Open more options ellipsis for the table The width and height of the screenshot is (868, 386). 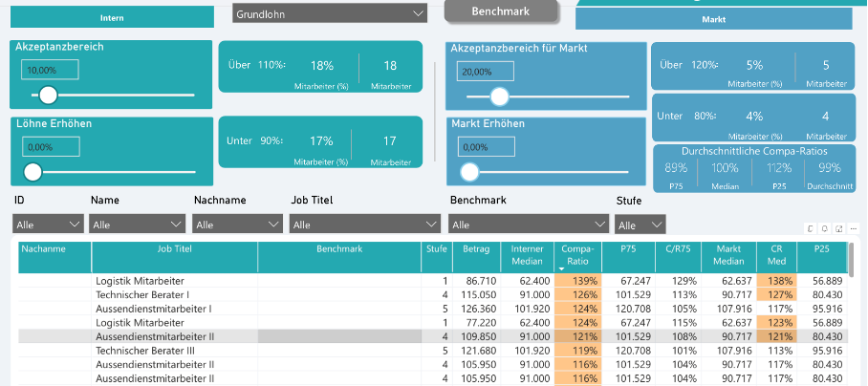853,229
